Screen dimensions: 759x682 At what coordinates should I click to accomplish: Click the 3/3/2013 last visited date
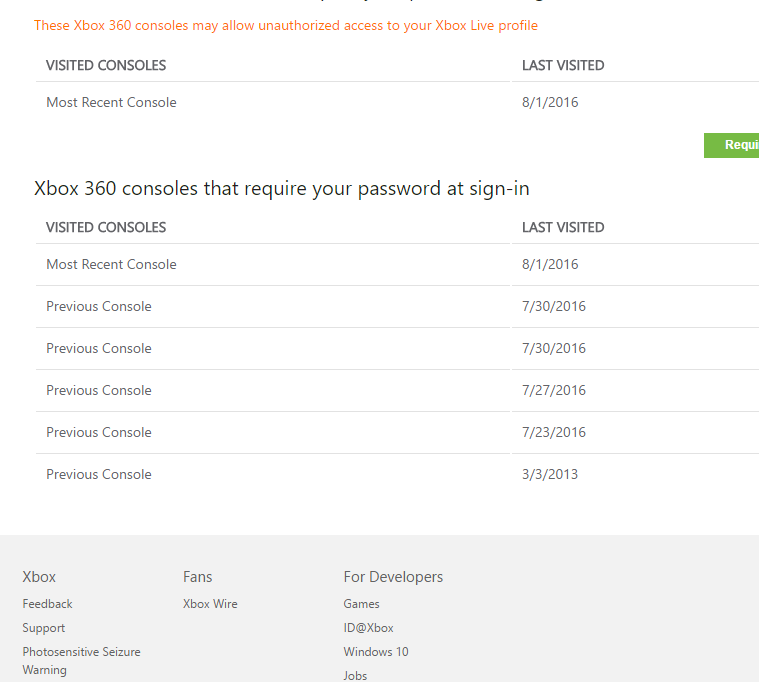pos(550,474)
